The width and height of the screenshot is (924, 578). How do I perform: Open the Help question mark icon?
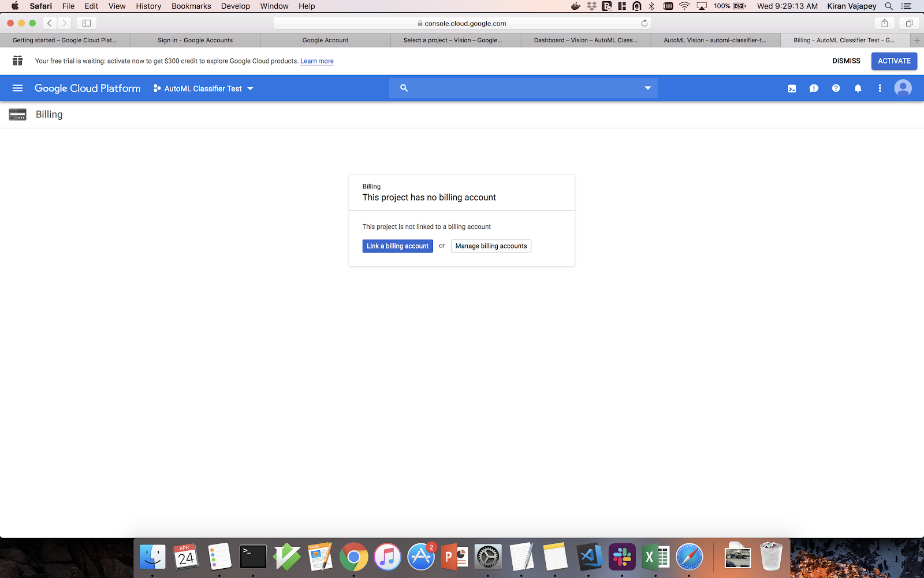coord(836,88)
